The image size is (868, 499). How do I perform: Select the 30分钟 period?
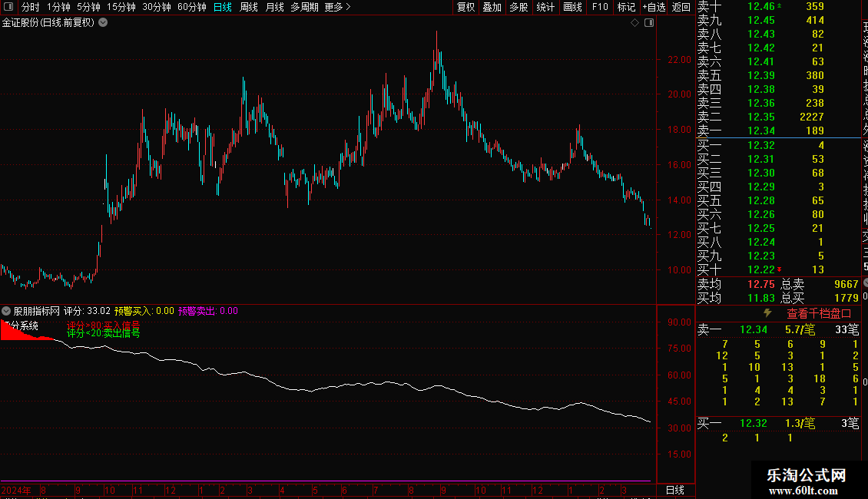(x=157, y=7)
